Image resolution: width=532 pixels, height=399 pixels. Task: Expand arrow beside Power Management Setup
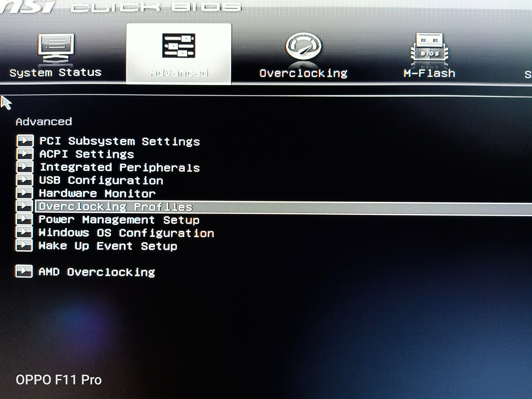pos(24,219)
